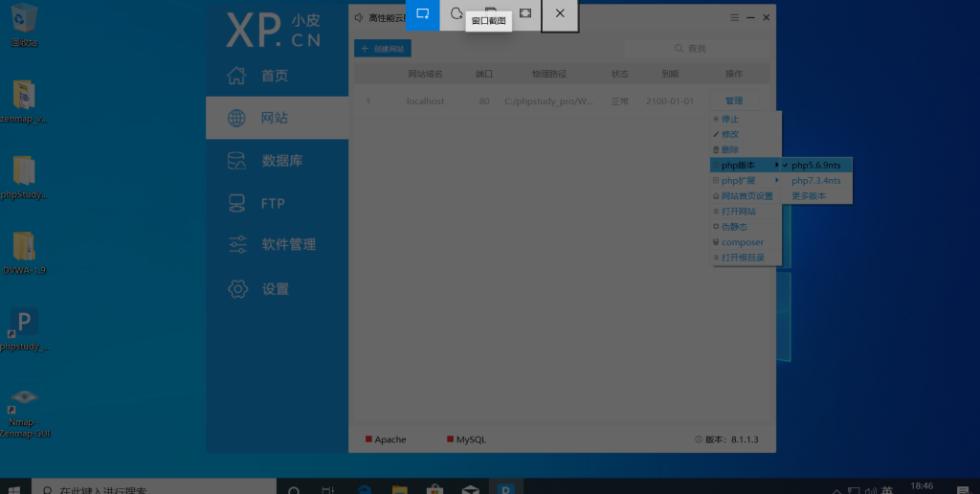Choose composer from the context menu
980x494 pixels.
click(x=742, y=242)
